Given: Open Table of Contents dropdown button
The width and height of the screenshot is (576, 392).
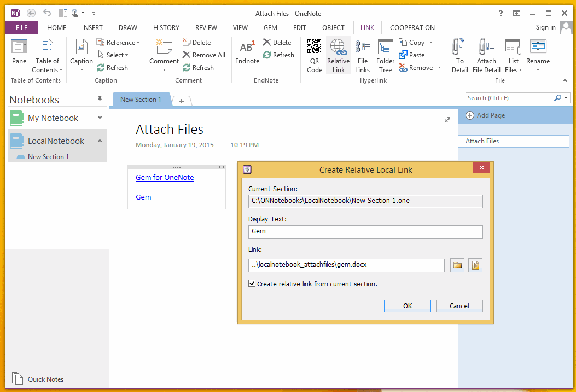Looking at the screenshot, I should pyautogui.click(x=47, y=56).
